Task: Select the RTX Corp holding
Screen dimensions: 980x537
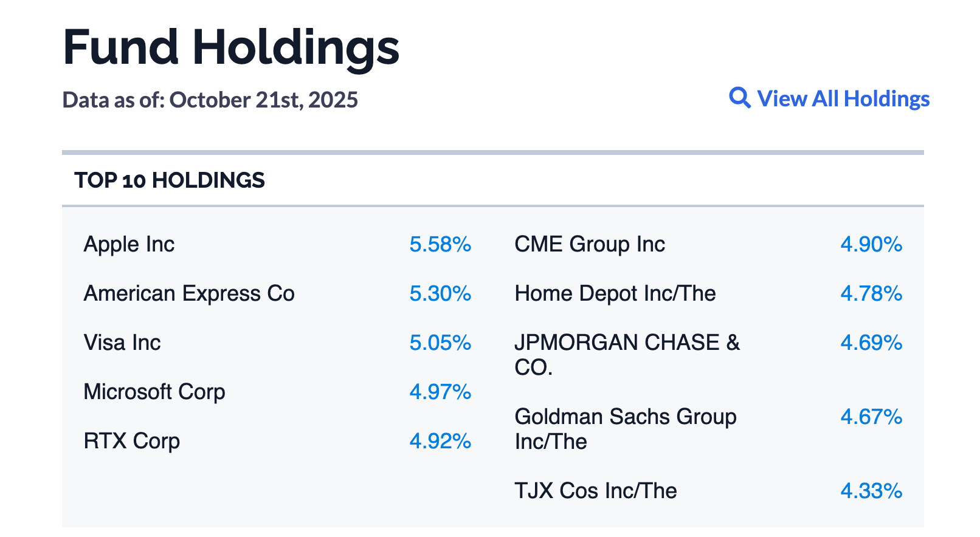Action: [x=132, y=441]
